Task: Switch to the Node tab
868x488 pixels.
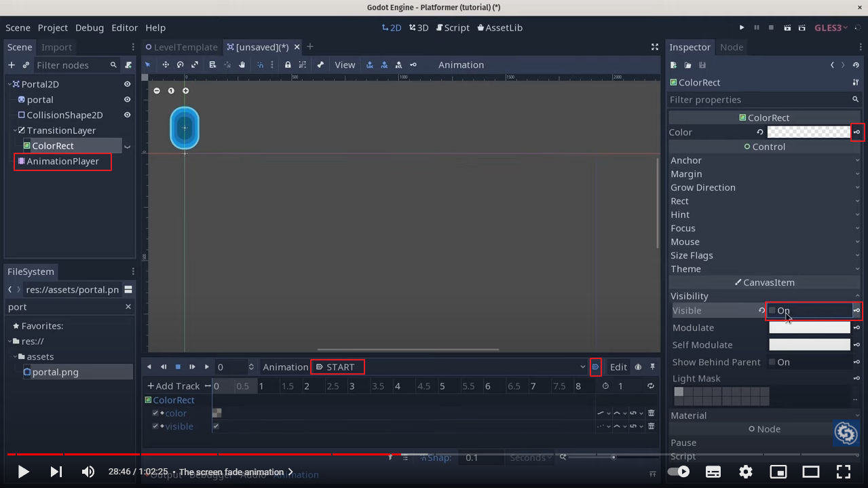Action: (732, 47)
